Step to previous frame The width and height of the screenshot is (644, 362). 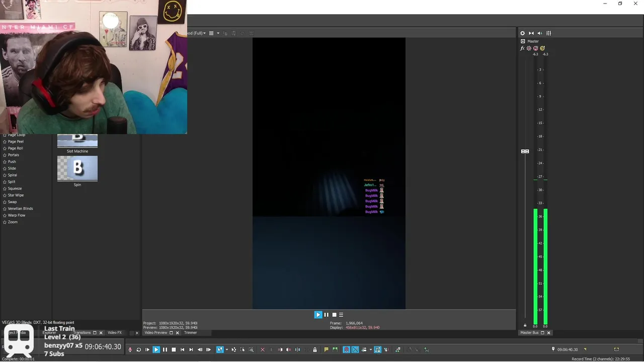click(x=200, y=349)
